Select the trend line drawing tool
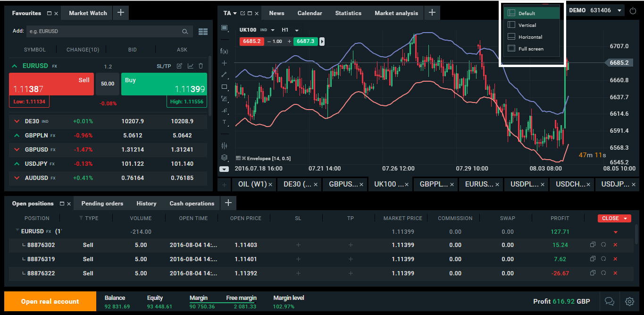Image resolution: width=644 pixels, height=315 pixels. point(224,75)
